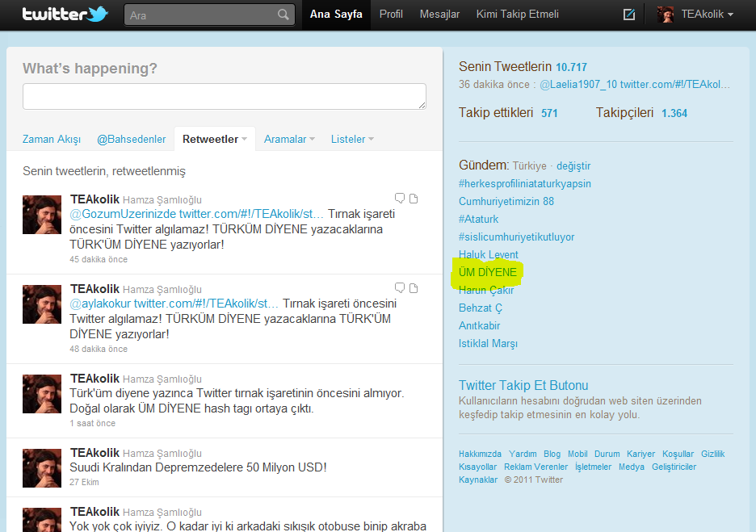Open highlighted ÜM DİYENE trend
756x532 pixels.
488,272
